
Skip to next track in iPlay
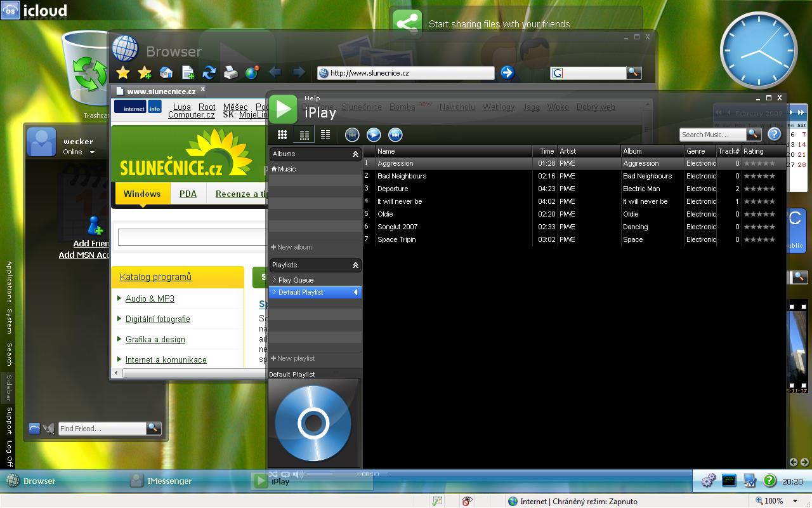(x=395, y=135)
